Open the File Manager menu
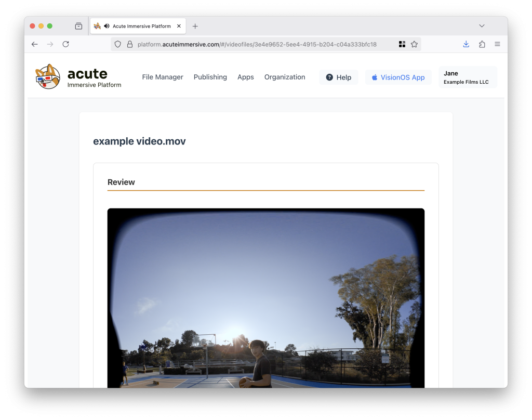This screenshot has height=420, width=532. pyautogui.click(x=163, y=77)
